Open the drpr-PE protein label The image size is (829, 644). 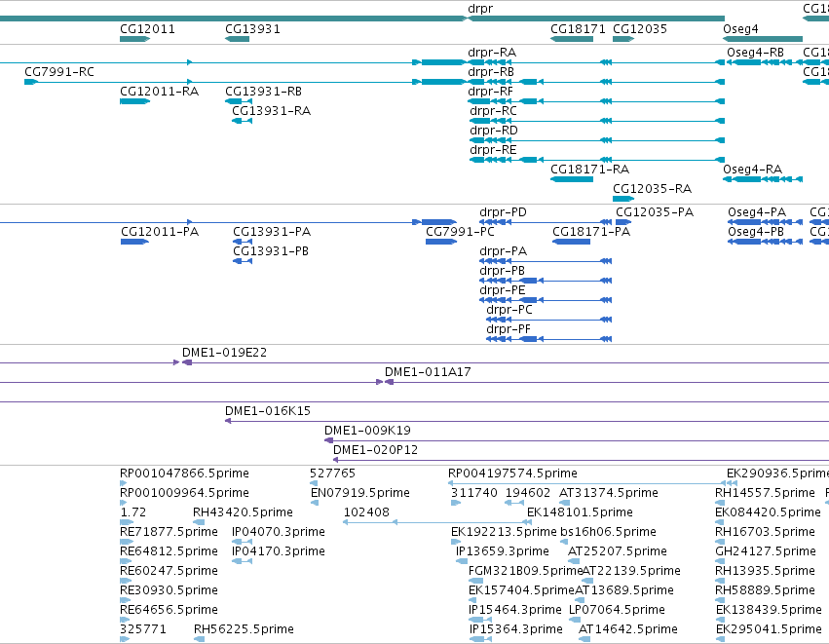(x=503, y=290)
